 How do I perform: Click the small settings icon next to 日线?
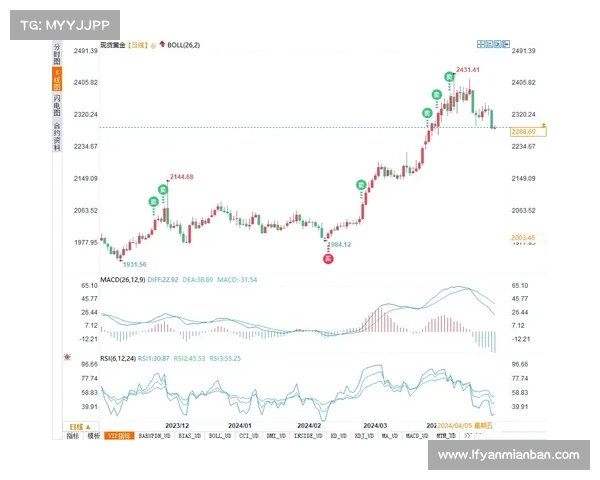coord(150,45)
